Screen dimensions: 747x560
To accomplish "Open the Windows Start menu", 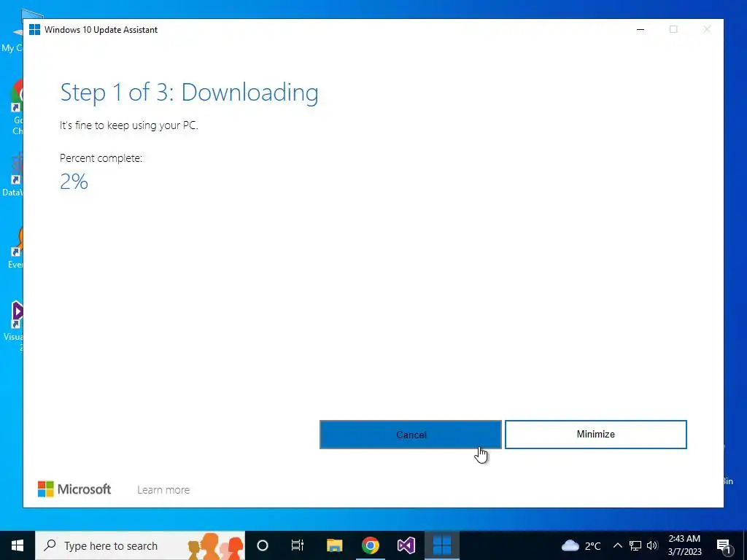I will coord(18,545).
